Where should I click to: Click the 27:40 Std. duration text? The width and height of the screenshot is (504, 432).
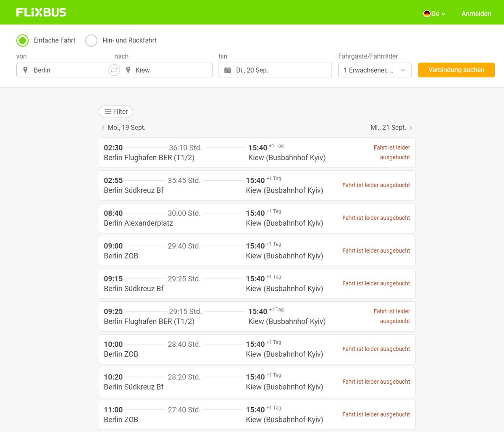[x=184, y=410]
